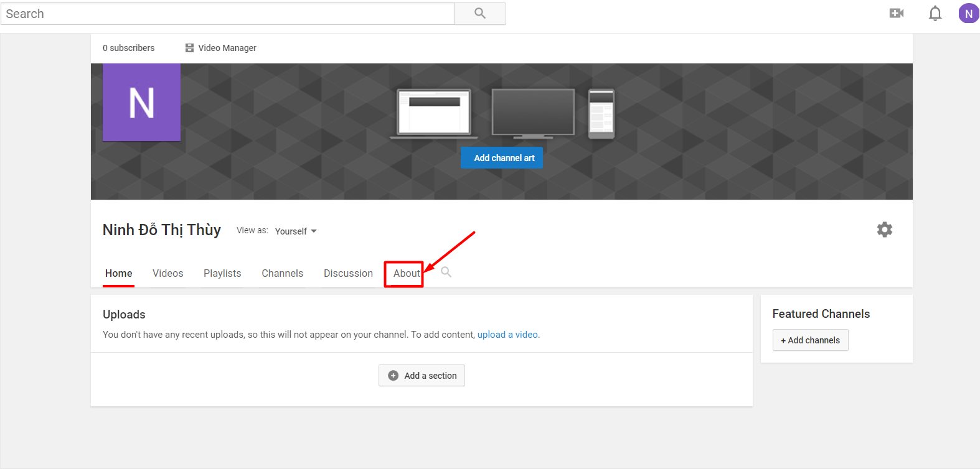The image size is (980, 469).
Task: Open the purple N account avatar menu
Action: [x=969, y=13]
